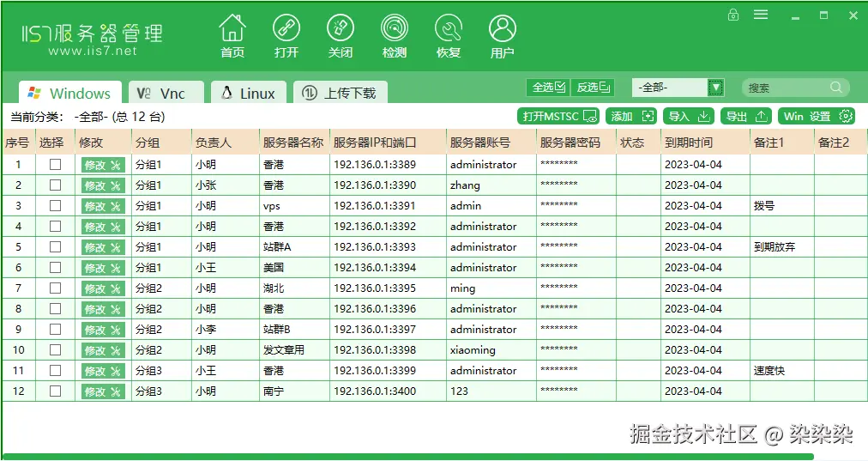Tick the 站群A row checkbox
The width and height of the screenshot is (868, 461).
pyautogui.click(x=56, y=246)
